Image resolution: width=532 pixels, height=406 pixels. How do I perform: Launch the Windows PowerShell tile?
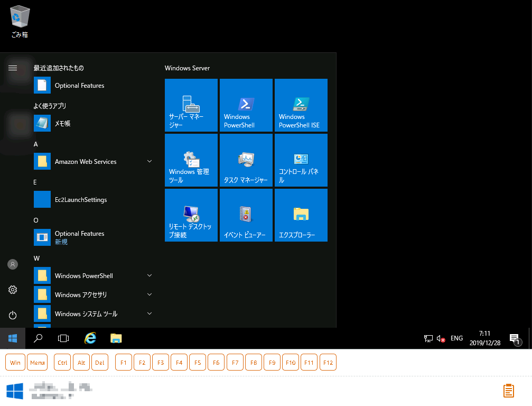click(246, 105)
